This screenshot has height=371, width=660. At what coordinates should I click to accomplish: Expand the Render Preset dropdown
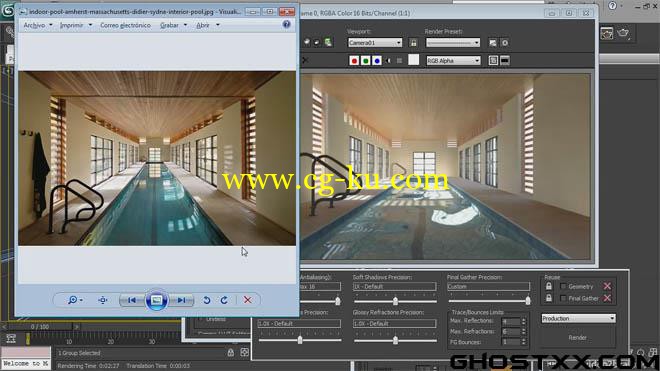click(x=453, y=43)
